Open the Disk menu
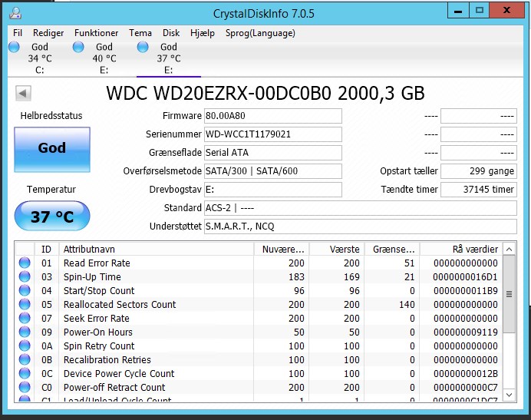Viewport: 531px width, 420px height. (x=171, y=33)
